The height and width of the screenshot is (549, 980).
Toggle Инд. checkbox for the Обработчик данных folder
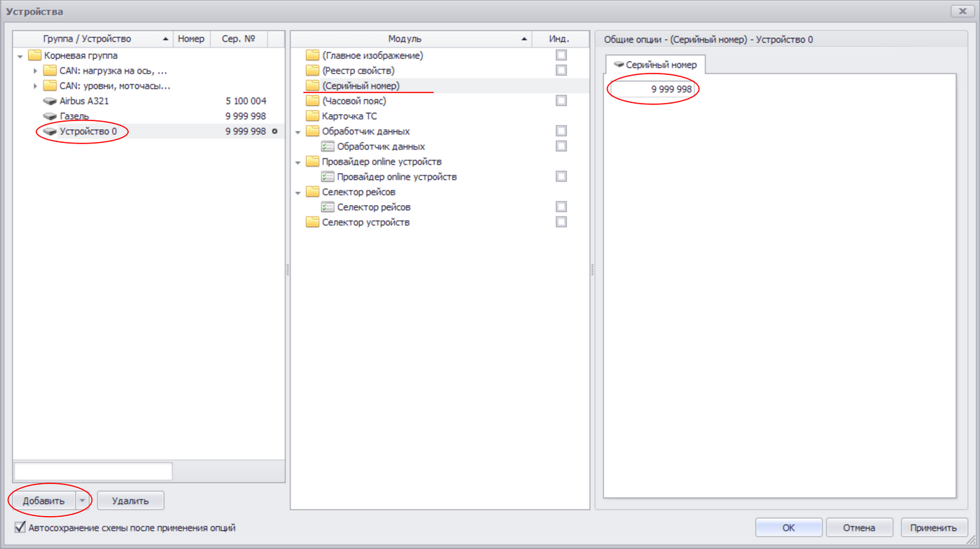point(561,131)
